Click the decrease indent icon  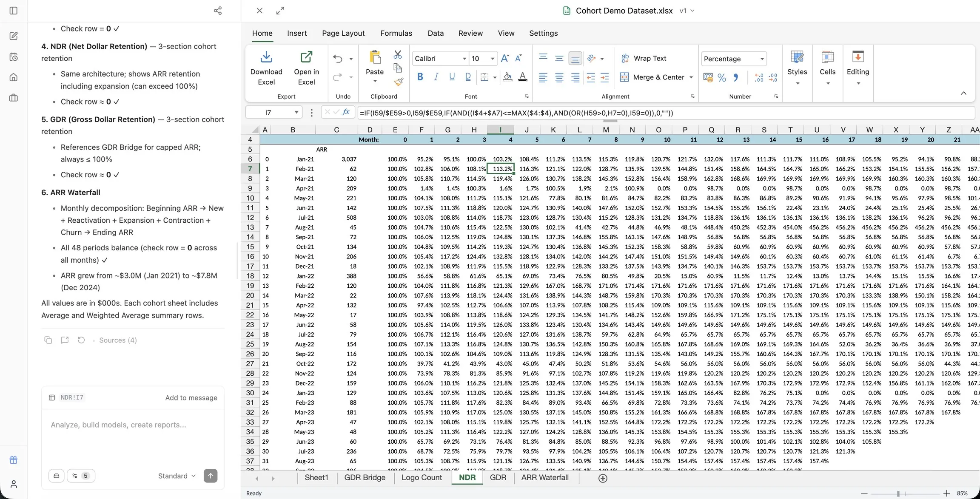590,77
